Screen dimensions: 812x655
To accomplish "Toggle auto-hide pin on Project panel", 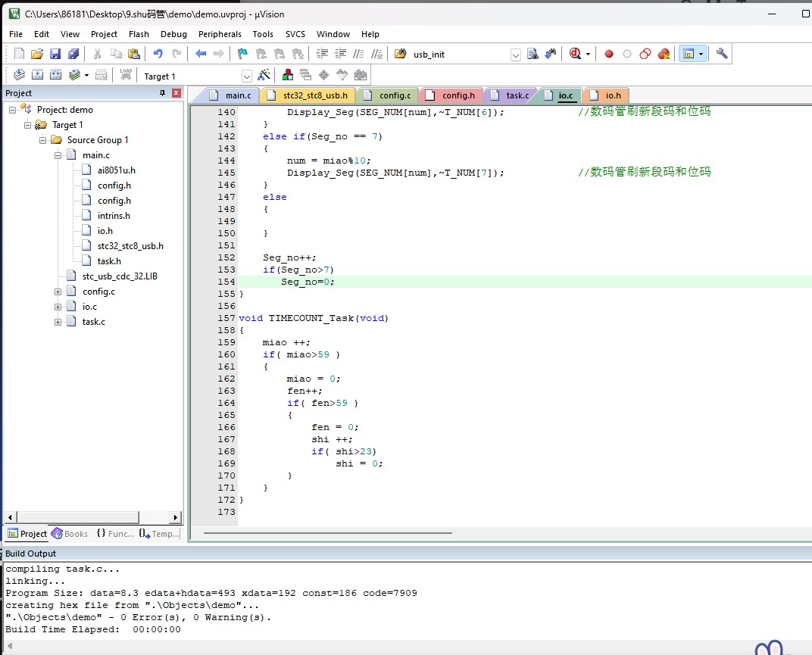I will [163, 92].
